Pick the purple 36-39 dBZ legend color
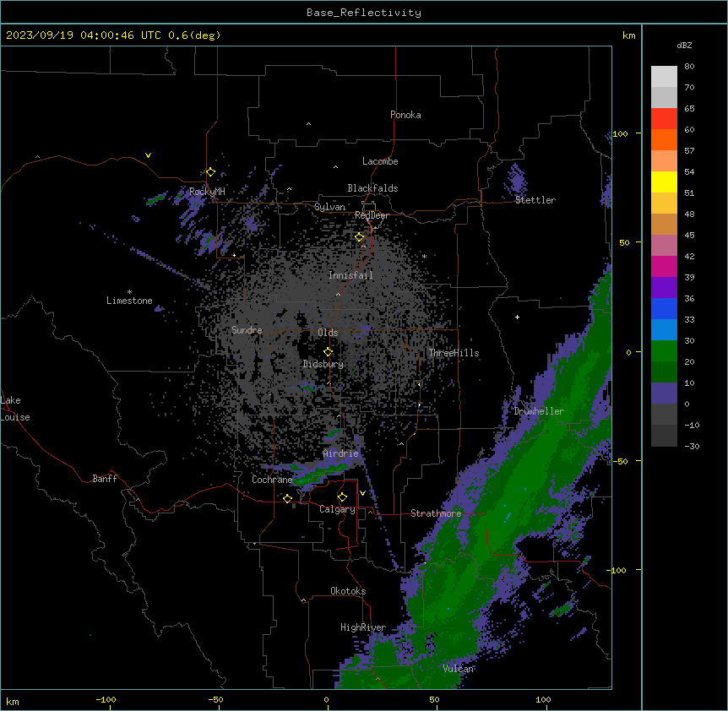The width and height of the screenshot is (728, 711). 664,288
